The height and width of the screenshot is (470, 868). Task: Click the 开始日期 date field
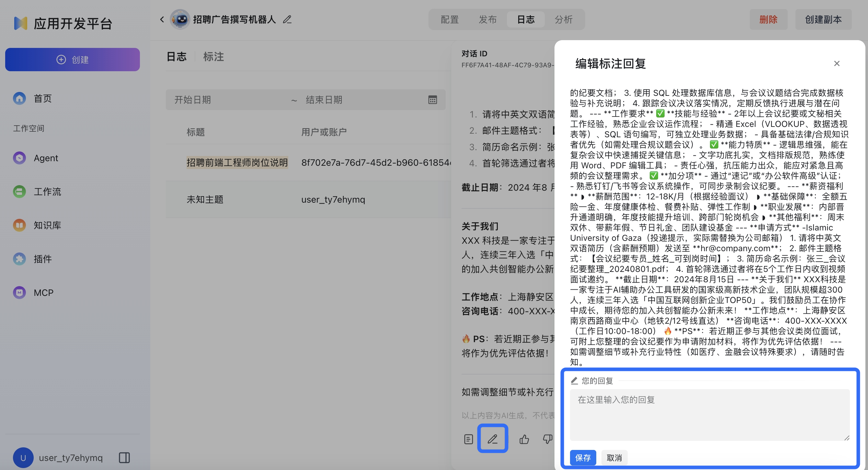(229, 100)
